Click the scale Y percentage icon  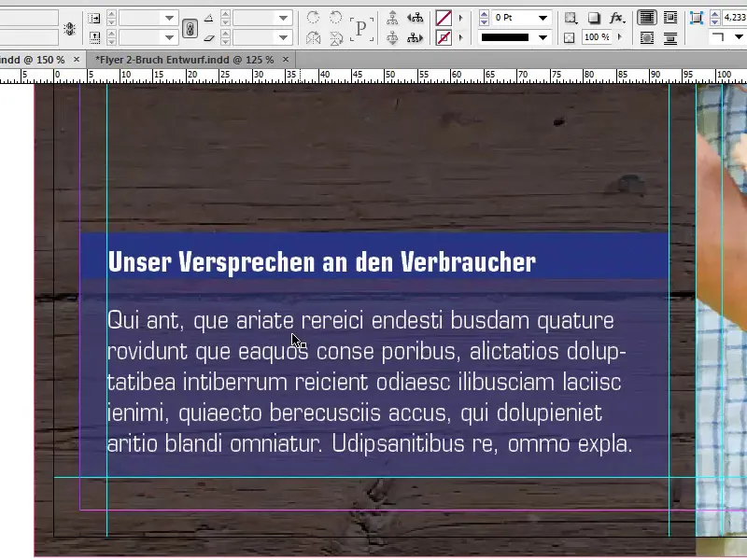tap(94, 37)
